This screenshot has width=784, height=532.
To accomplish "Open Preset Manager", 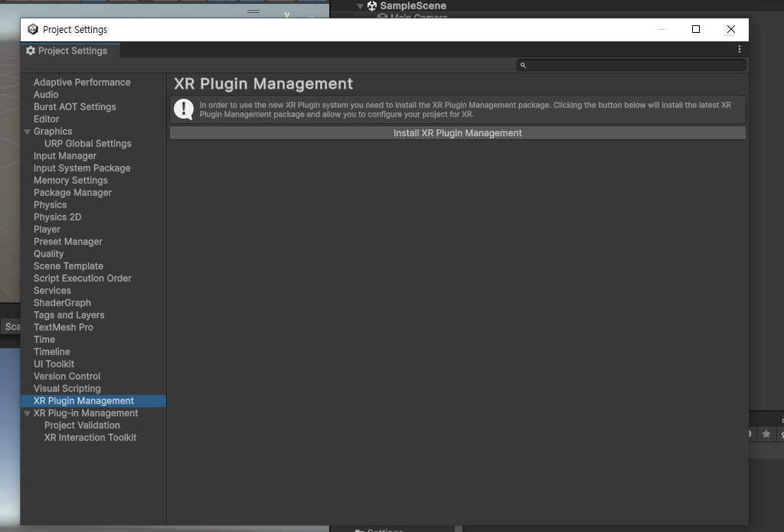I will point(68,241).
